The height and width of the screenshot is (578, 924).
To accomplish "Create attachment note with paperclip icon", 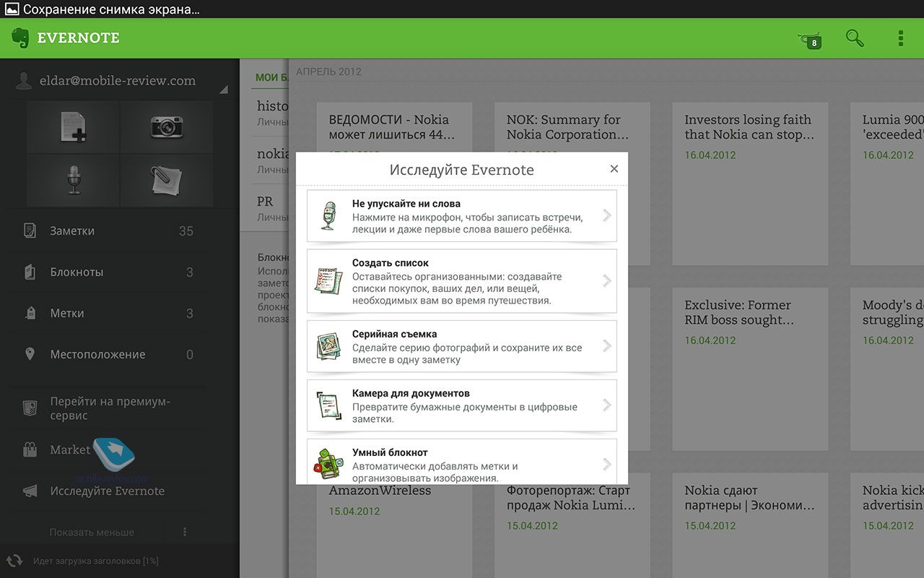I will [167, 181].
